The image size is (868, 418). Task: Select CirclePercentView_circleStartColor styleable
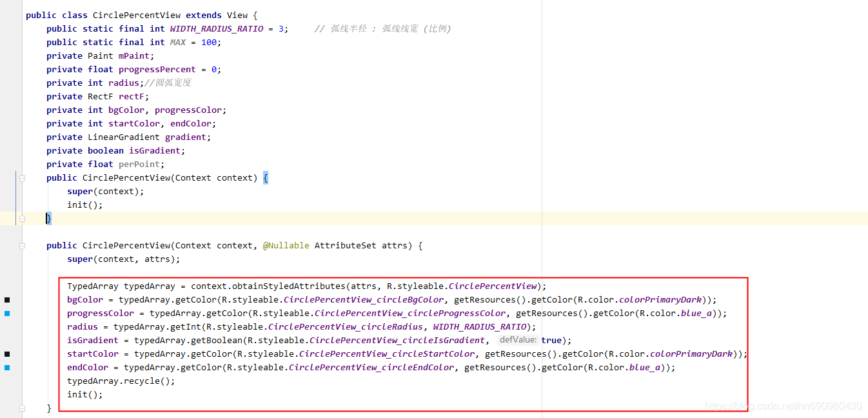[387, 353]
